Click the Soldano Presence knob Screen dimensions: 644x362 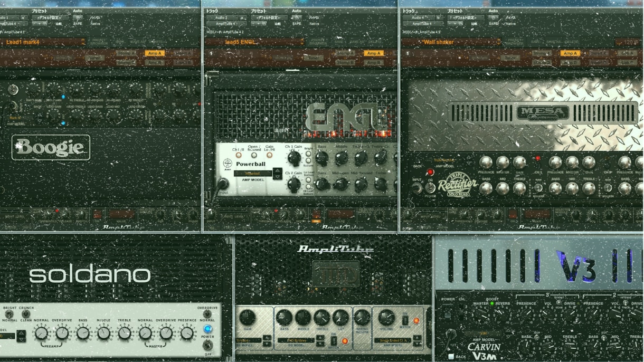click(187, 333)
